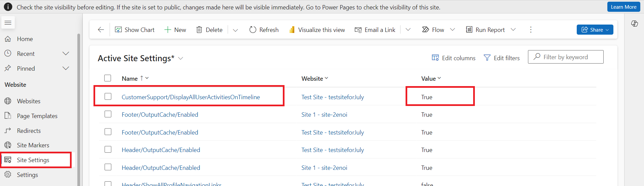The width and height of the screenshot is (644, 186).
Task: Open the Copilot icon at far right
Action: click(635, 24)
